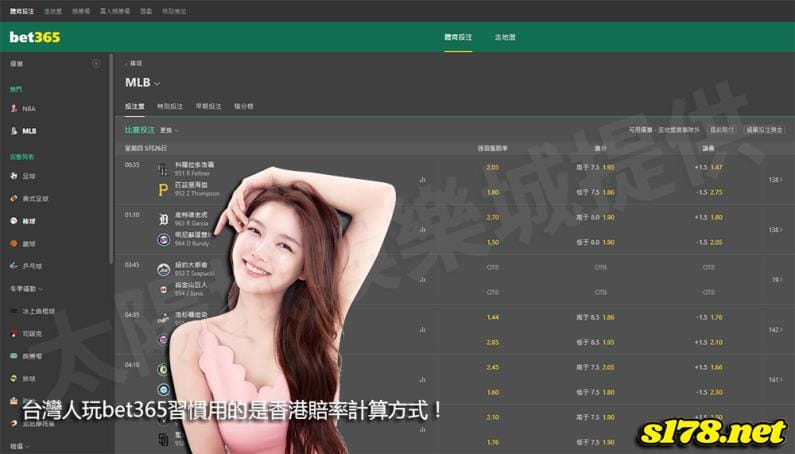Switch to the 積分榜 standings tab

[243, 107]
